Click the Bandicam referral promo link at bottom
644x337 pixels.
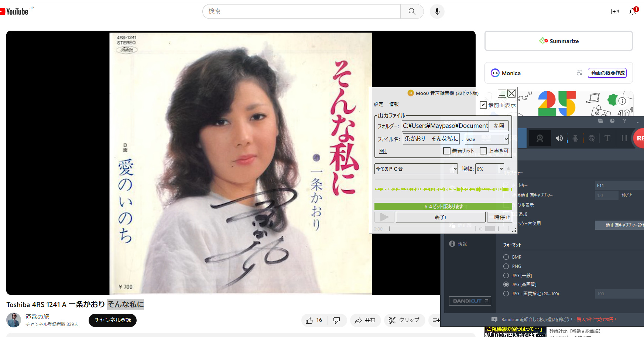pyautogui.click(x=559, y=320)
